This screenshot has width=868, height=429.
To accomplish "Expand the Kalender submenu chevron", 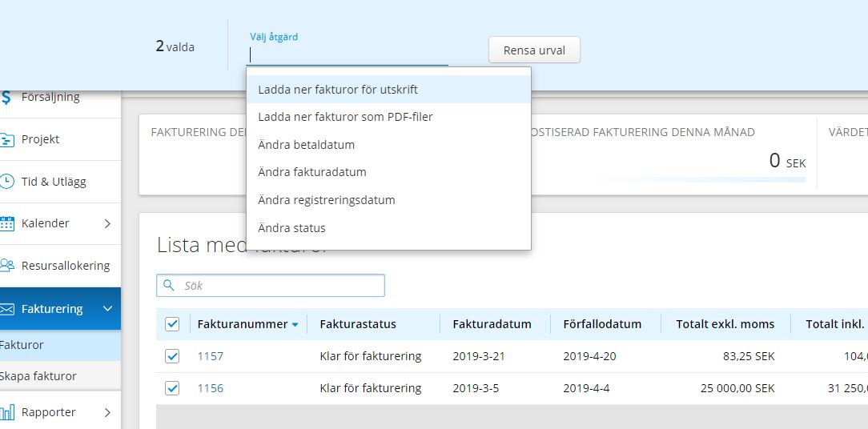I will [107, 223].
